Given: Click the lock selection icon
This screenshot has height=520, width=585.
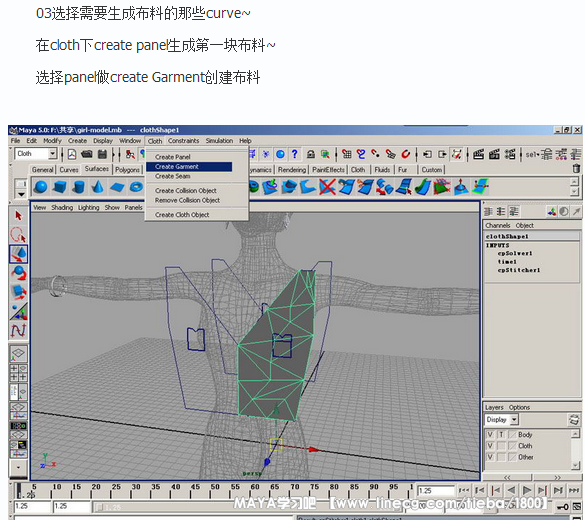Looking at the screenshot, I should click(310, 154).
